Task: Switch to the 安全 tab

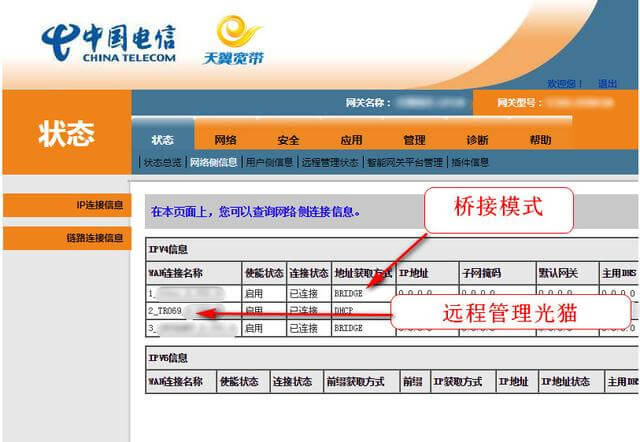Action: click(288, 140)
